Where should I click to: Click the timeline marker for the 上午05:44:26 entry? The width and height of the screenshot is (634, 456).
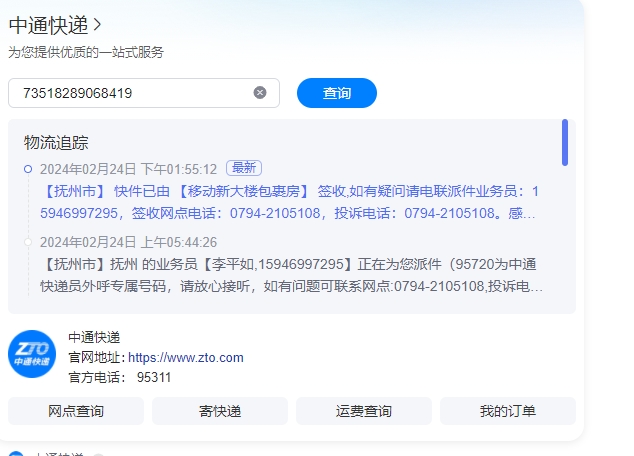28,242
